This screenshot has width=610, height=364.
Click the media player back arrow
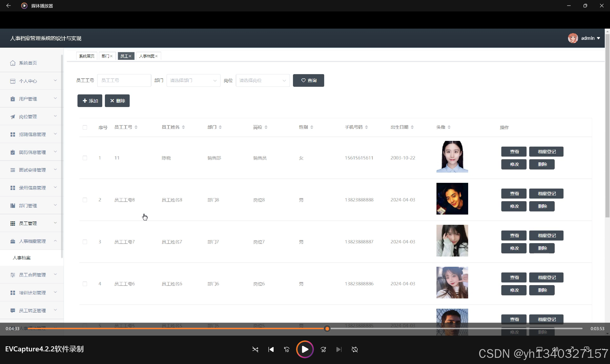[x=9, y=6]
